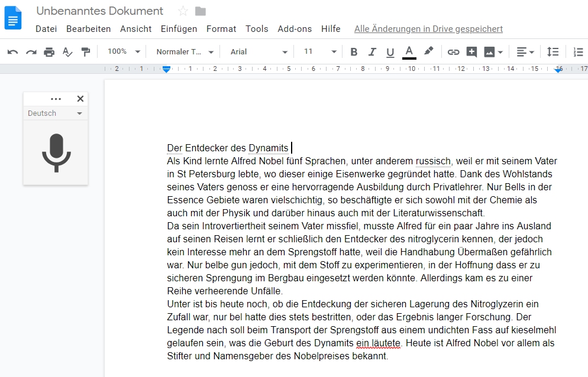Screen dimensions: 588x377
Task: Star the Unbenanntes Dokument document
Action: (x=183, y=11)
